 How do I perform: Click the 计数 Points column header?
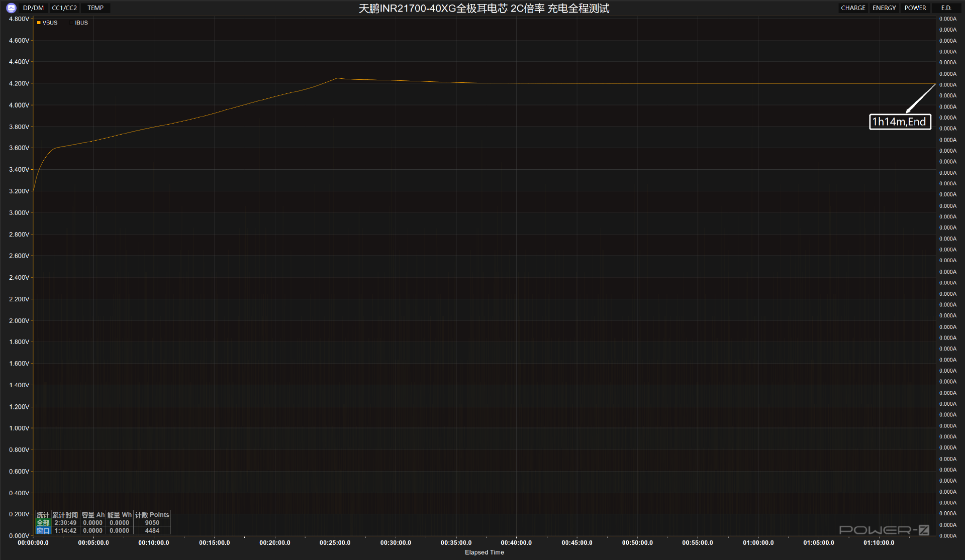tap(152, 515)
